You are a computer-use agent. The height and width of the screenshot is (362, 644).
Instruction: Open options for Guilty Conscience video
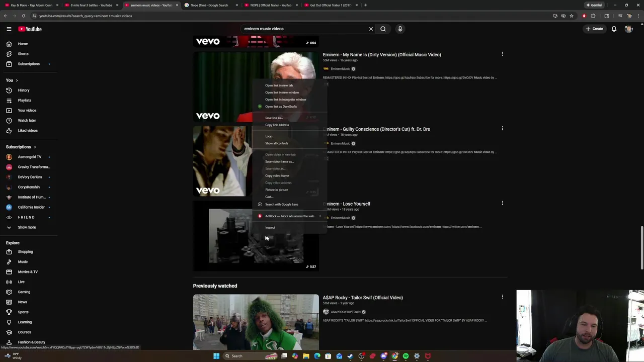502,128
